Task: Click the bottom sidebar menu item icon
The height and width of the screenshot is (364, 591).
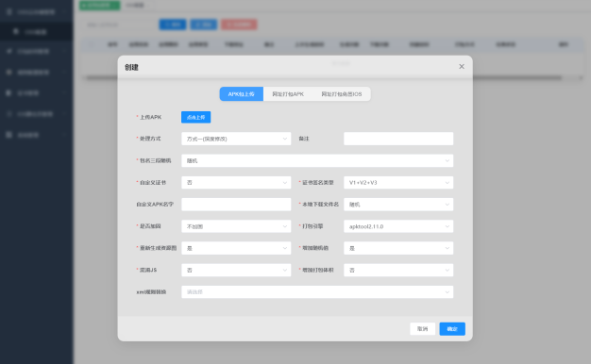Action: tap(9, 135)
